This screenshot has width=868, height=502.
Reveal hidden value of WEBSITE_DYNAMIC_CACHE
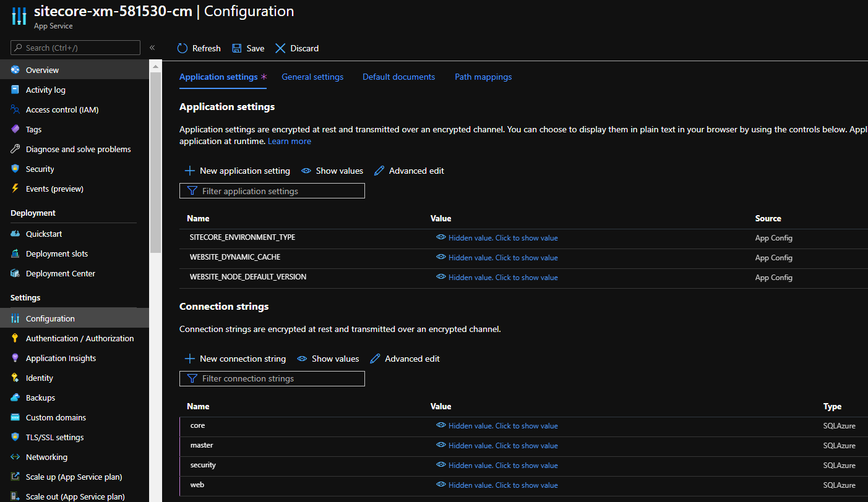click(497, 258)
